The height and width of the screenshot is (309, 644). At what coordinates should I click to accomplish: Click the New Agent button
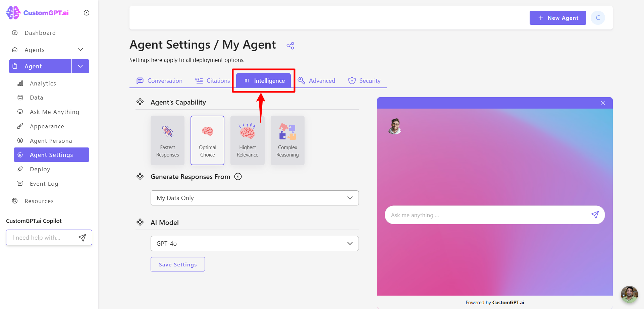click(558, 18)
